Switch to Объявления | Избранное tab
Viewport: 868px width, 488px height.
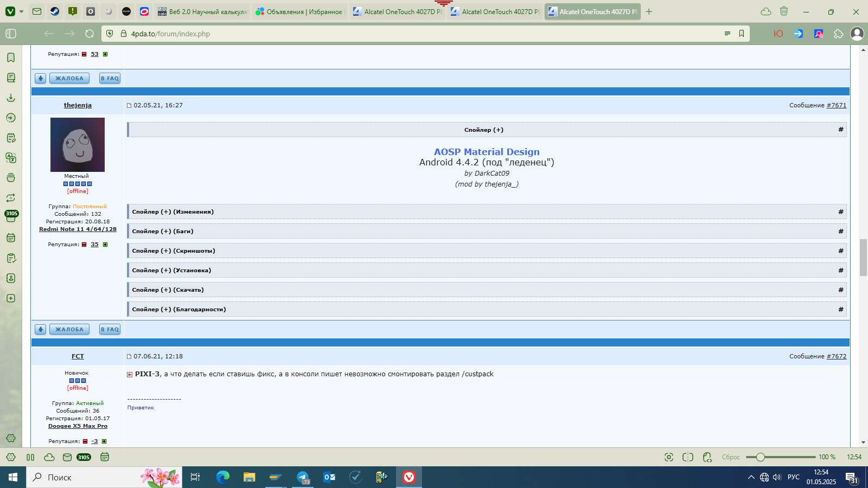[299, 11]
